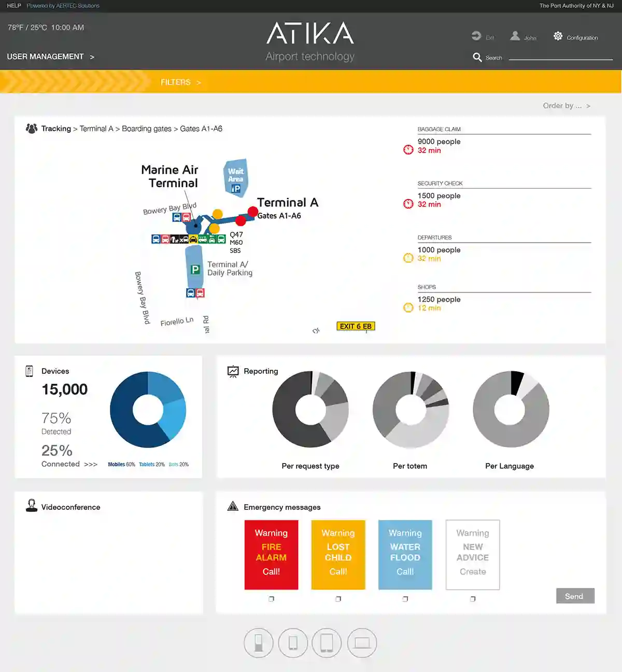The height and width of the screenshot is (672, 622).
Task: Click The Port Authority of NY & NJ text
Action: (576, 6)
